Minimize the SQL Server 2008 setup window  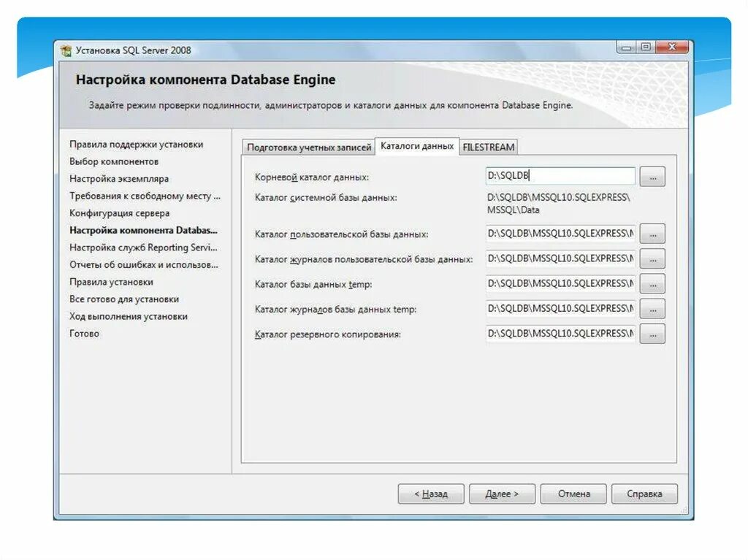click(x=626, y=47)
